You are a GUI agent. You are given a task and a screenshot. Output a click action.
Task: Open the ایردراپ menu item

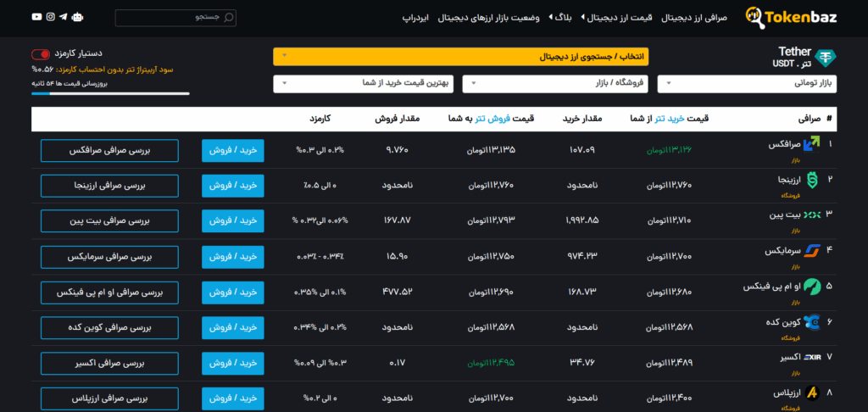(415, 17)
